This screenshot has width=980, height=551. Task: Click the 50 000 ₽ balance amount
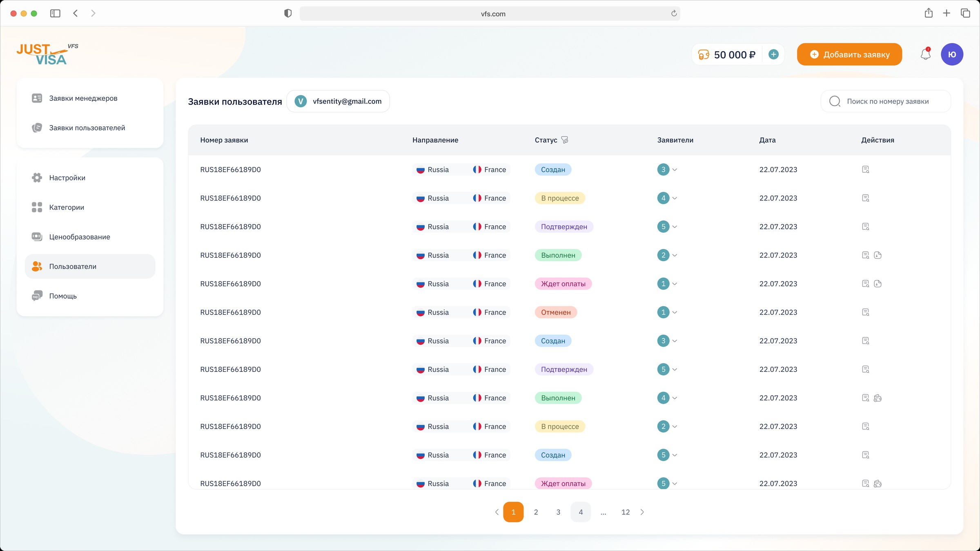coord(735,55)
